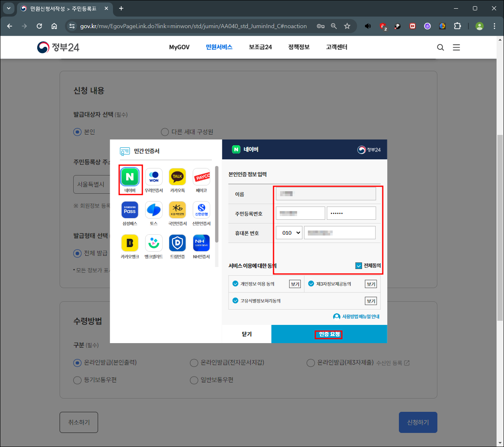This screenshot has width=504, height=447.
Task: Open the MyGOV menu
Action: [x=179, y=47]
